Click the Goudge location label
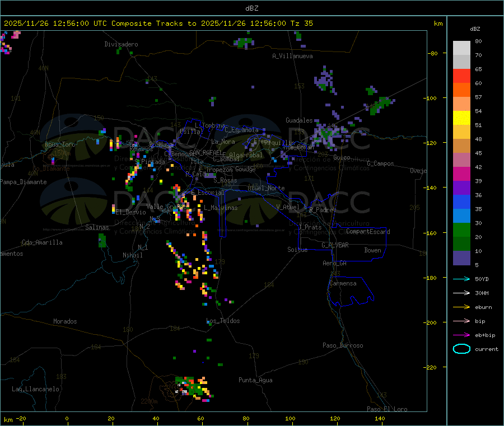This screenshot has width=504, height=426. pos(245,169)
